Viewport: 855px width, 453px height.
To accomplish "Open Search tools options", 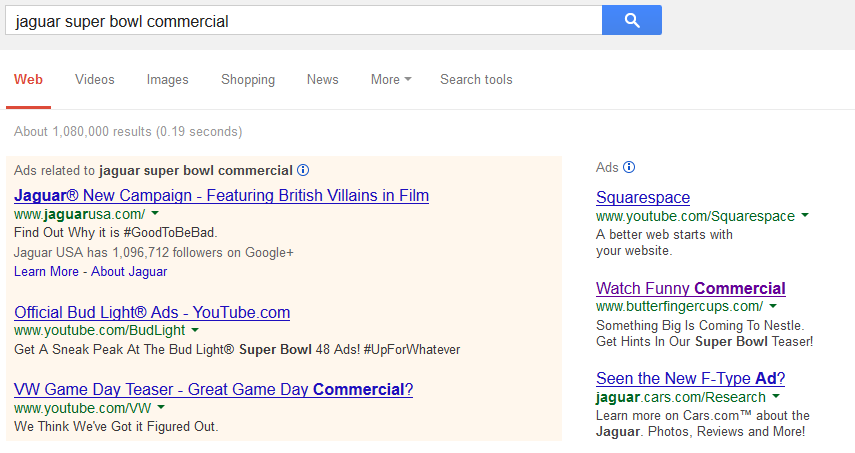I will click(476, 80).
